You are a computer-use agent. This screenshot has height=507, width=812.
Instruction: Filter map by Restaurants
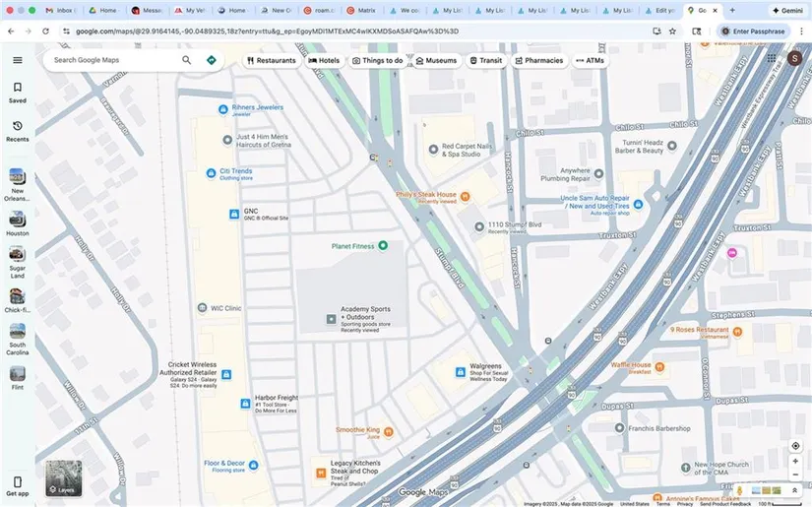[x=271, y=60]
